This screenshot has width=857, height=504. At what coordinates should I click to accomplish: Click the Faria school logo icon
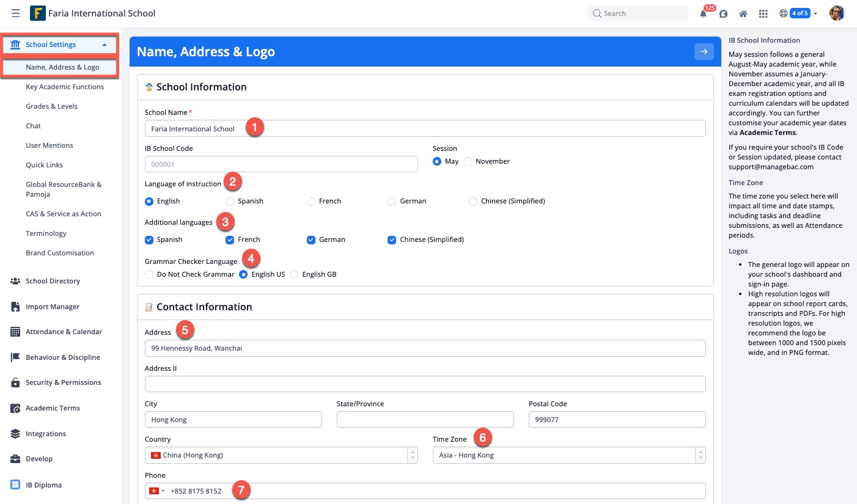(x=37, y=13)
